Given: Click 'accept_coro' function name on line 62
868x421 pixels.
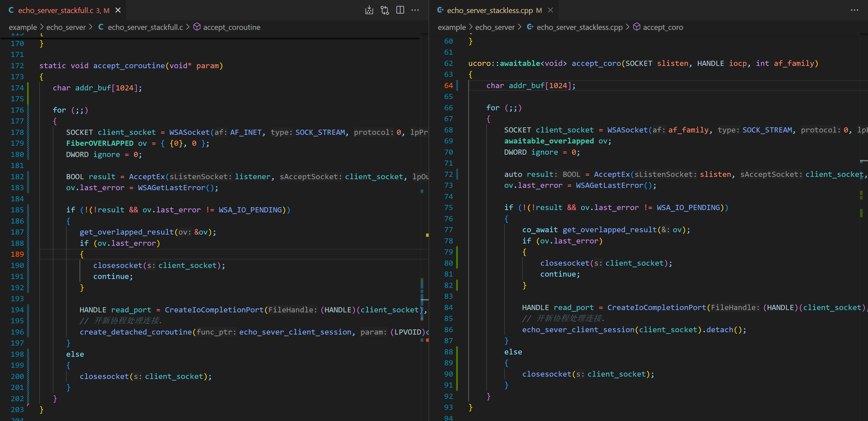Looking at the screenshot, I should (x=596, y=63).
